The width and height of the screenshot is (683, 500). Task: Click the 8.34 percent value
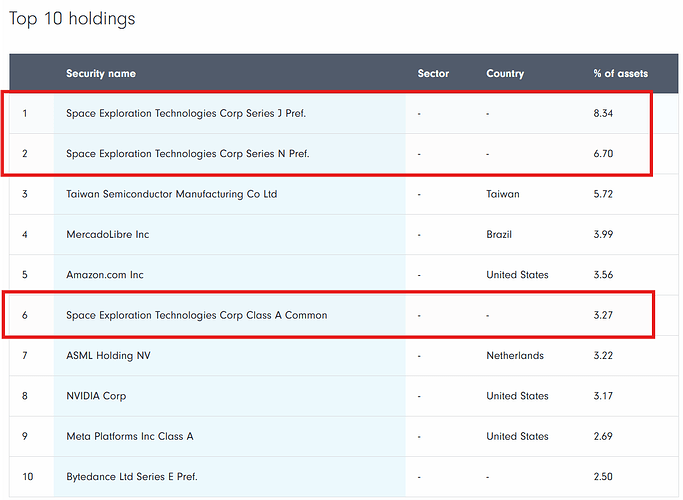click(x=603, y=113)
